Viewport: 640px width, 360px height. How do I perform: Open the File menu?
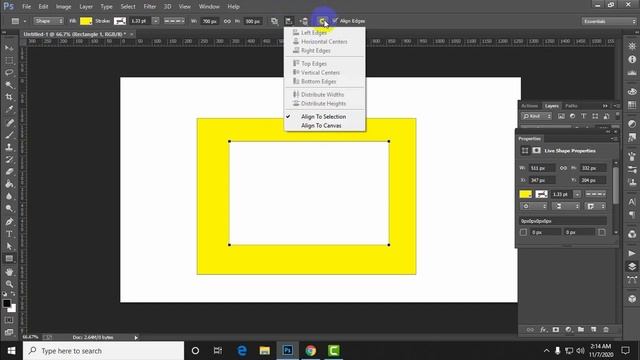tap(27, 7)
